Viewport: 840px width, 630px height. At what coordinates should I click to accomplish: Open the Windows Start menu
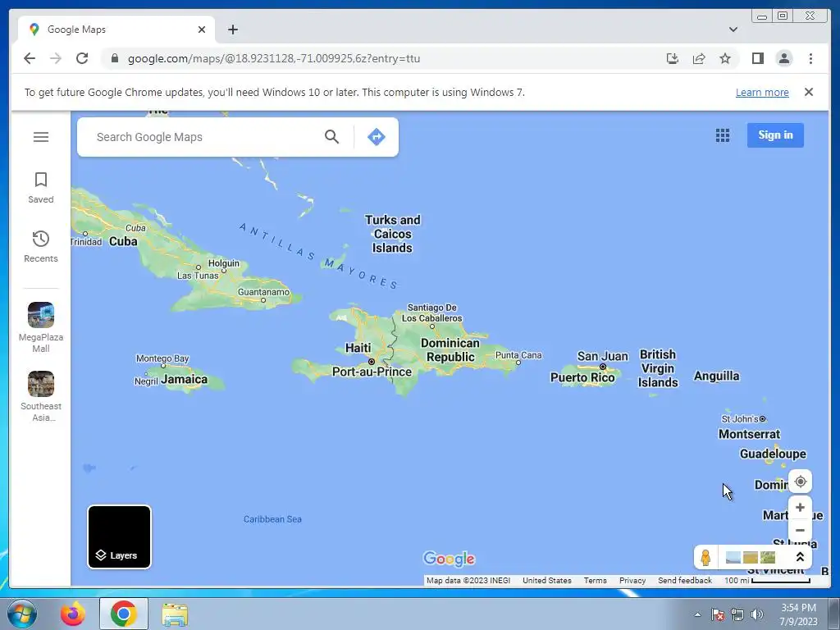click(21, 614)
